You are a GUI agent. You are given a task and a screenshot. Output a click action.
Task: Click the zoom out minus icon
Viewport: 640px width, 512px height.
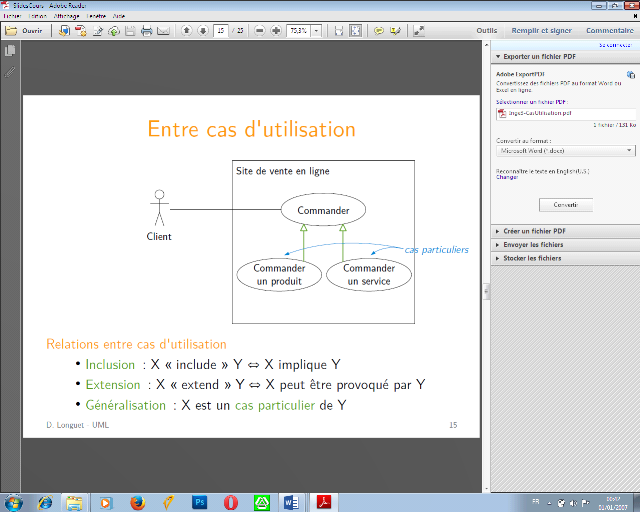click(260, 31)
